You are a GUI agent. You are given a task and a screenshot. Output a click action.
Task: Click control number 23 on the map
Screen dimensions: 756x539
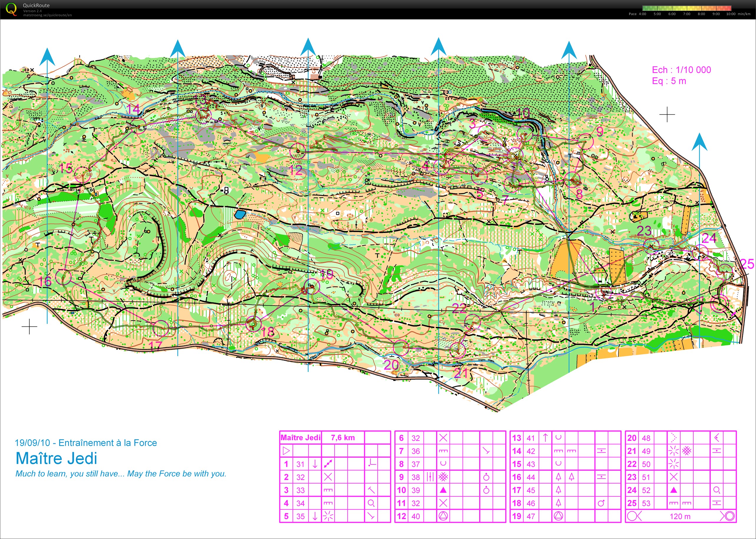(644, 231)
